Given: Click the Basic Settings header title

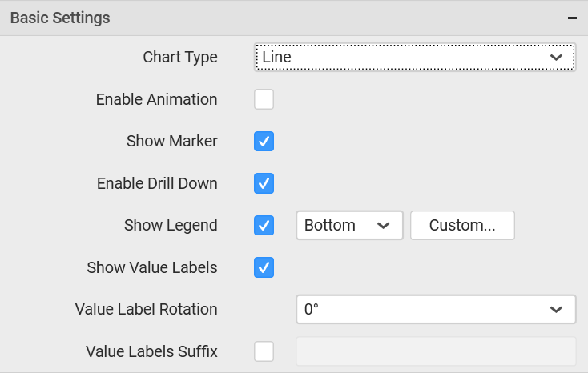Looking at the screenshot, I should click(x=60, y=18).
